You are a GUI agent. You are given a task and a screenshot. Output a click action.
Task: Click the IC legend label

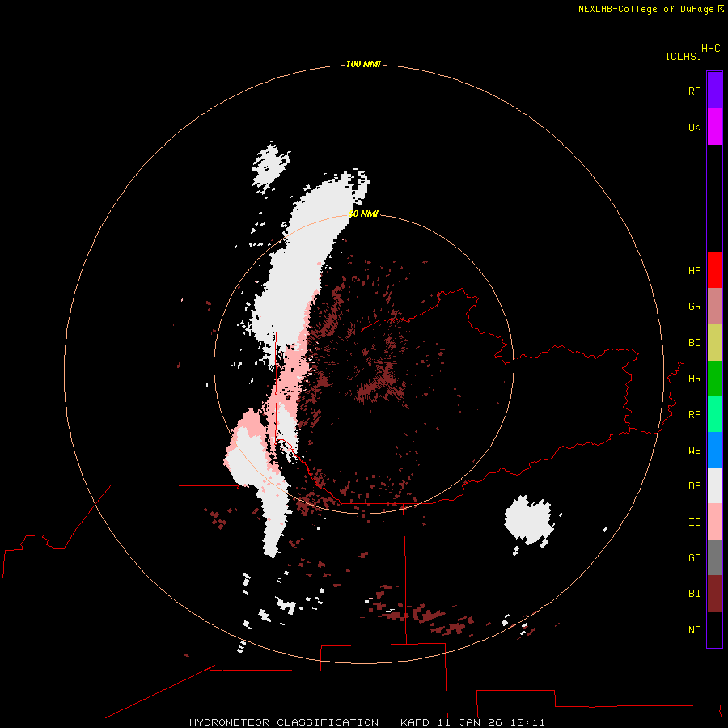[694, 523]
